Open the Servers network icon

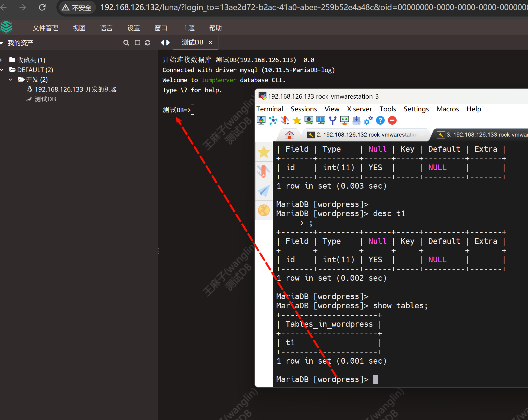273,120
